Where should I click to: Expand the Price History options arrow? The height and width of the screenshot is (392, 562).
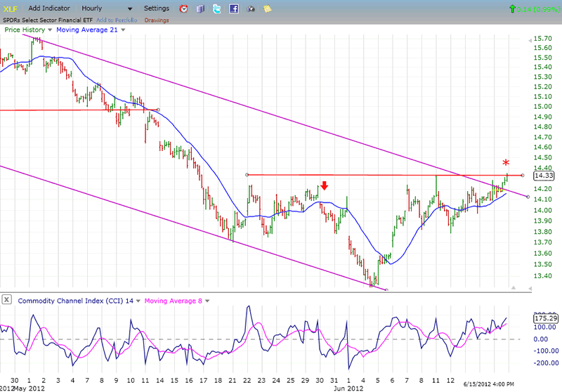tap(49, 30)
